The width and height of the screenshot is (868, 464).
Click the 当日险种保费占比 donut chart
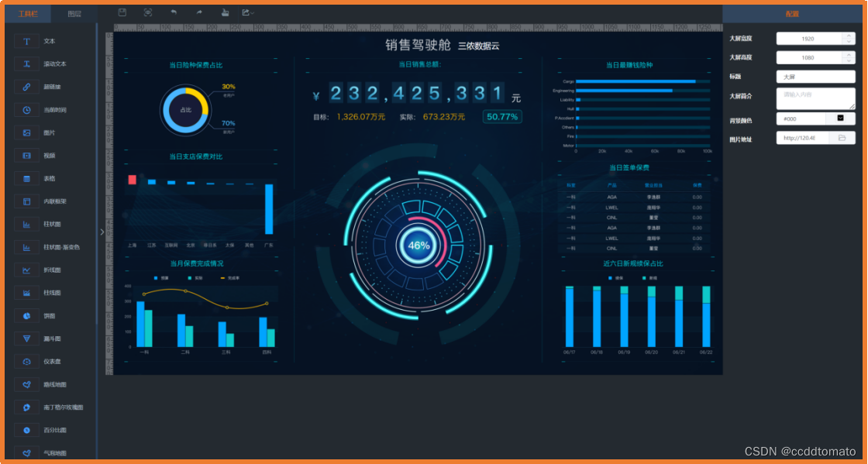[185, 109]
